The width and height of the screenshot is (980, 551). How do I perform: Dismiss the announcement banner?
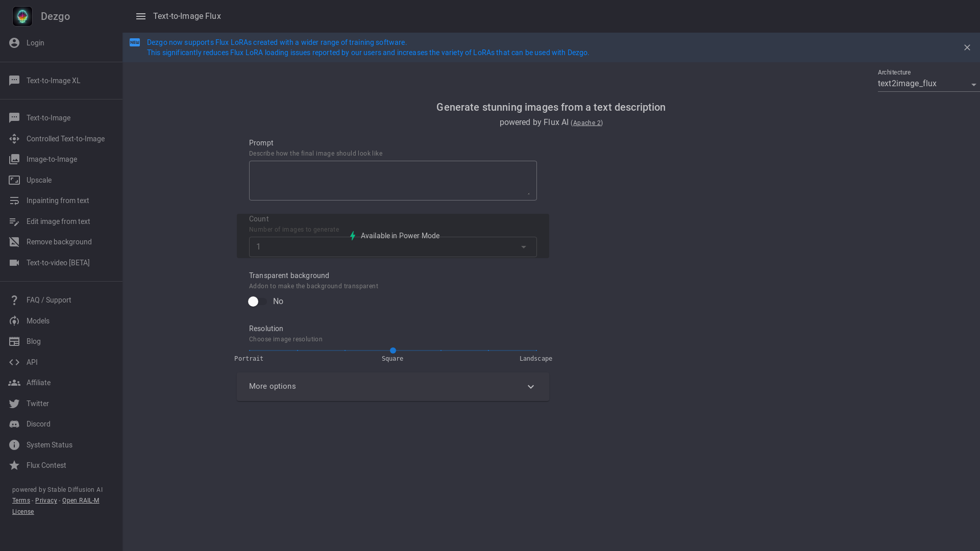[967, 47]
